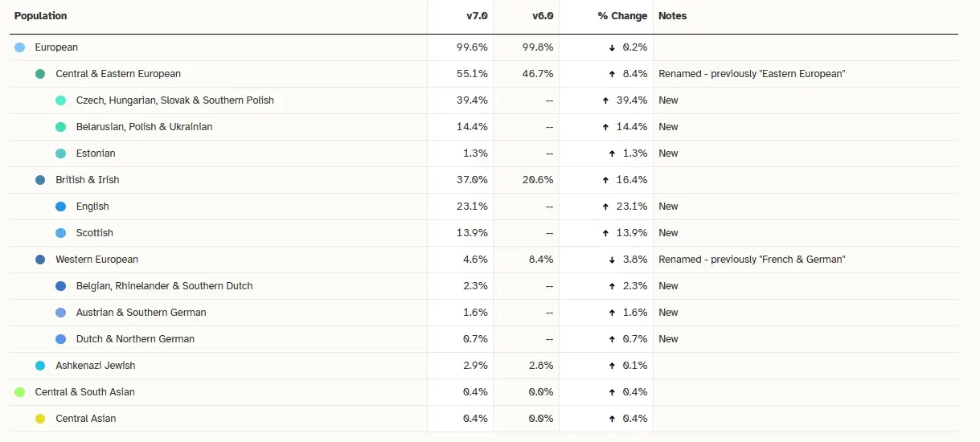
Task: Click the Central & Eastern European color dot
Action: [40, 74]
